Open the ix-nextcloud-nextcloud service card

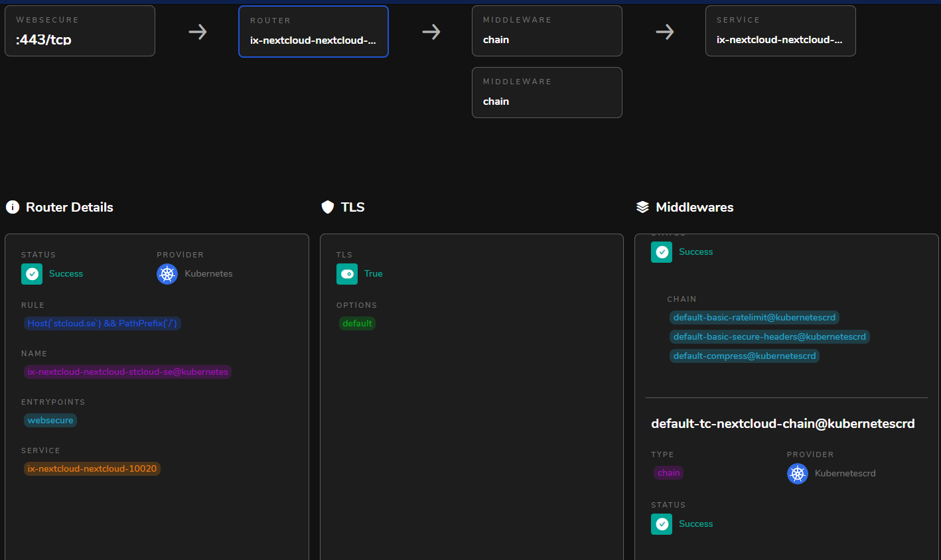780,31
